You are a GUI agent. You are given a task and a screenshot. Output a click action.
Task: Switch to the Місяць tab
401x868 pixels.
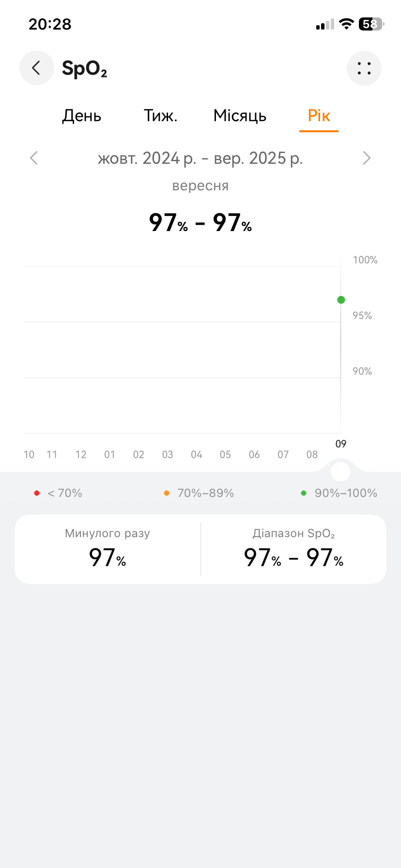240,116
